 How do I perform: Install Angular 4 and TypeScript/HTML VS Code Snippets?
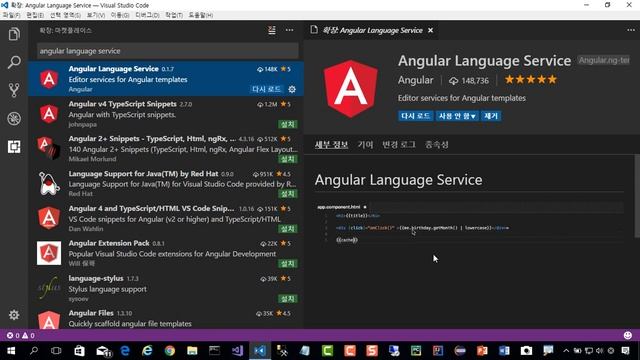[x=288, y=229]
